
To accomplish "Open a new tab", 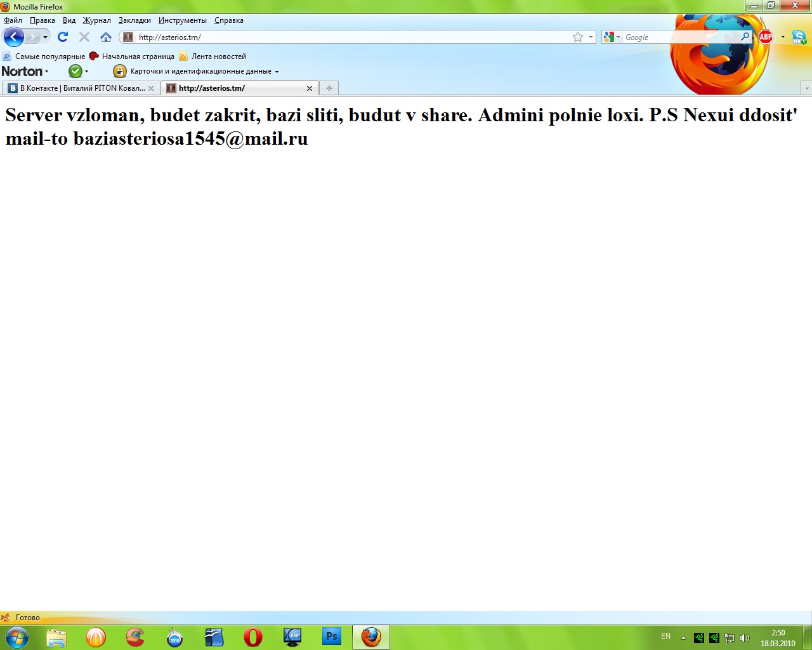I will pyautogui.click(x=329, y=88).
